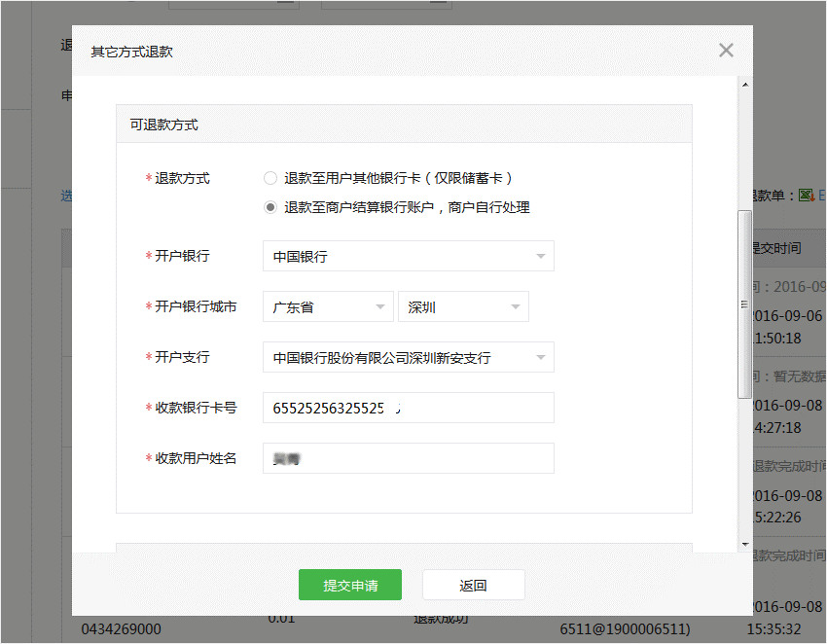
Task: Click the dialog vertical scrollbar thumb
Action: point(744,304)
